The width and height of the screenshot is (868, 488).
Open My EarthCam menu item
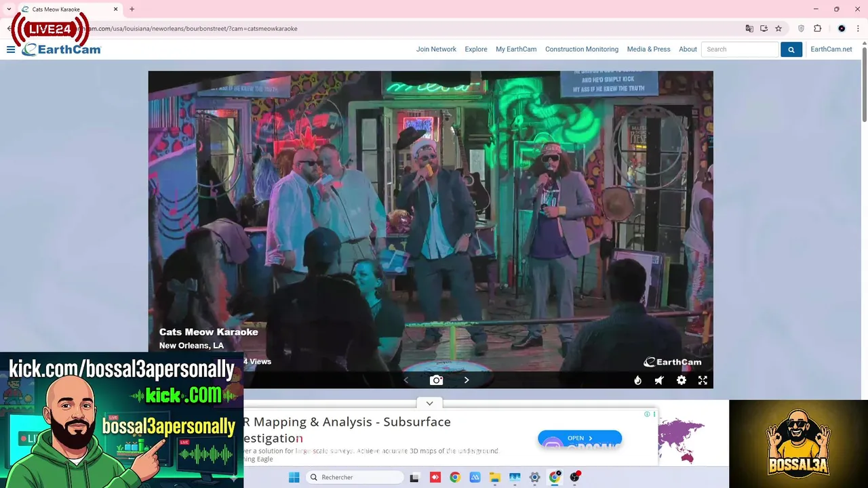click(x=516, y=49)
